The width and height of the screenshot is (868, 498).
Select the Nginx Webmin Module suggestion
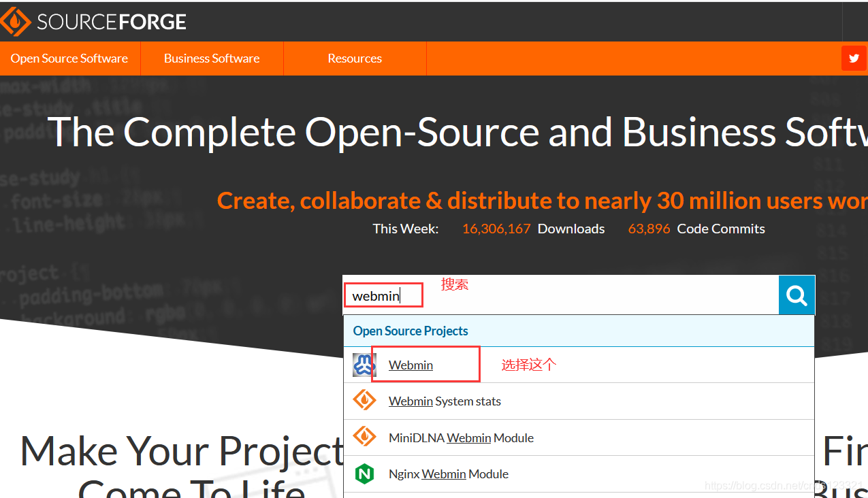point(579,474)
